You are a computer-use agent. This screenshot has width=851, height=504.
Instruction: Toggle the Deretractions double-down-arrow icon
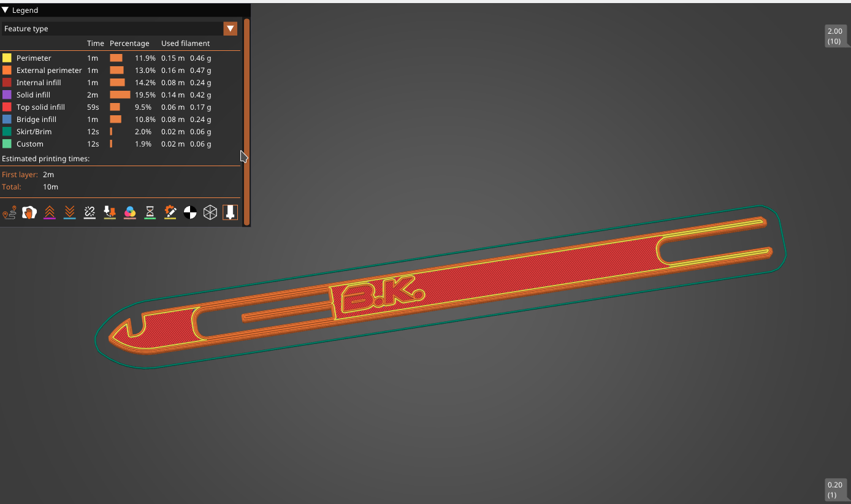click(x=69, y=213)
